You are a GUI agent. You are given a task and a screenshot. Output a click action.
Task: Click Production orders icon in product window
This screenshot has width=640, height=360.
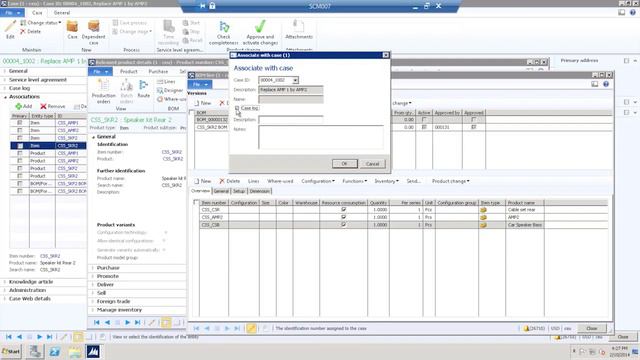pos(104,86)
